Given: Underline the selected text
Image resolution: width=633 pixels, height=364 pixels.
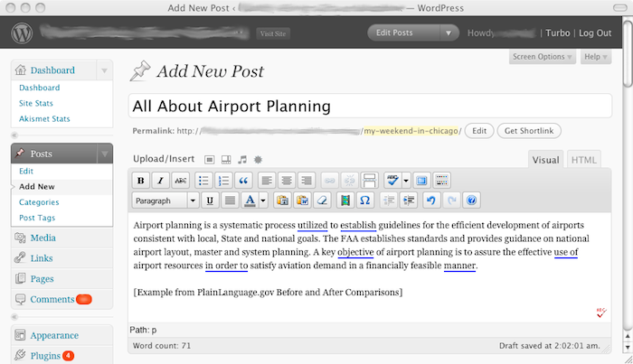Looking at the screenshot, I should [210, 201].
